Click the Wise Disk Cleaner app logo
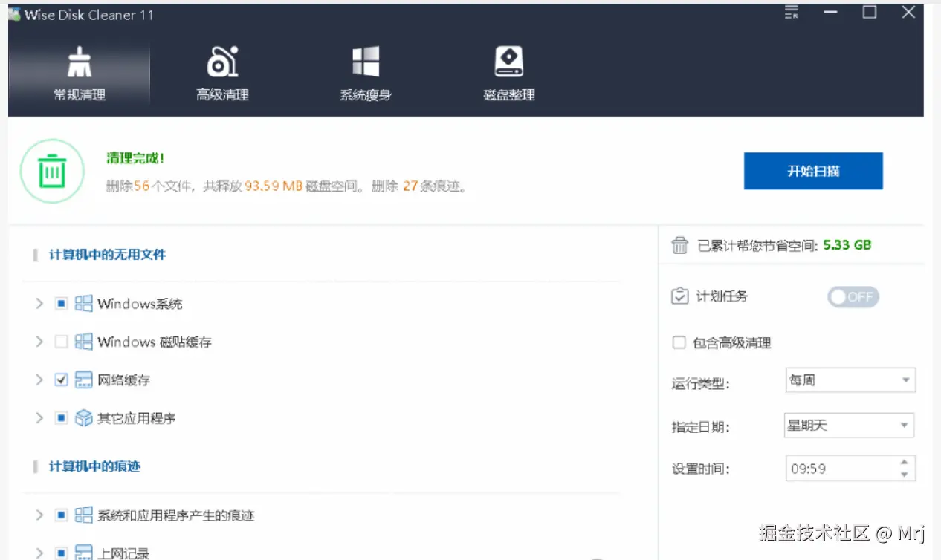Viewport: 941px width, 560px height. tap(14, 15)
